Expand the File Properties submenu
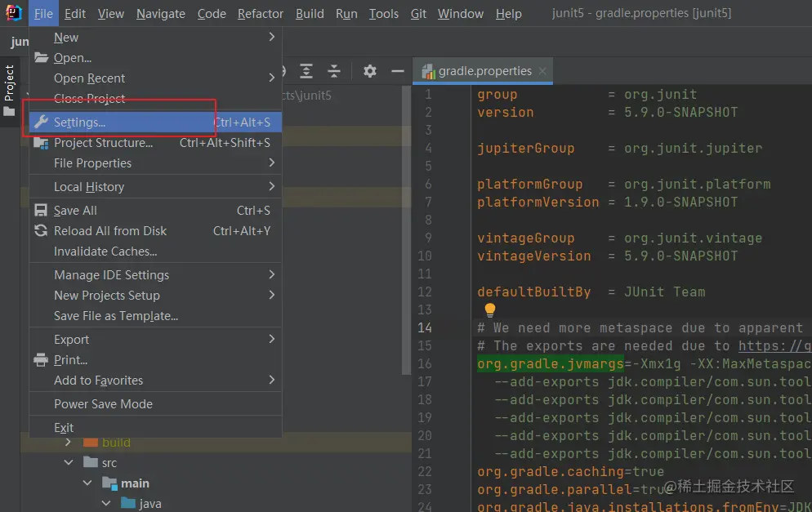The height and width of the screenshot is (512, 812). (x=155, y=163)
